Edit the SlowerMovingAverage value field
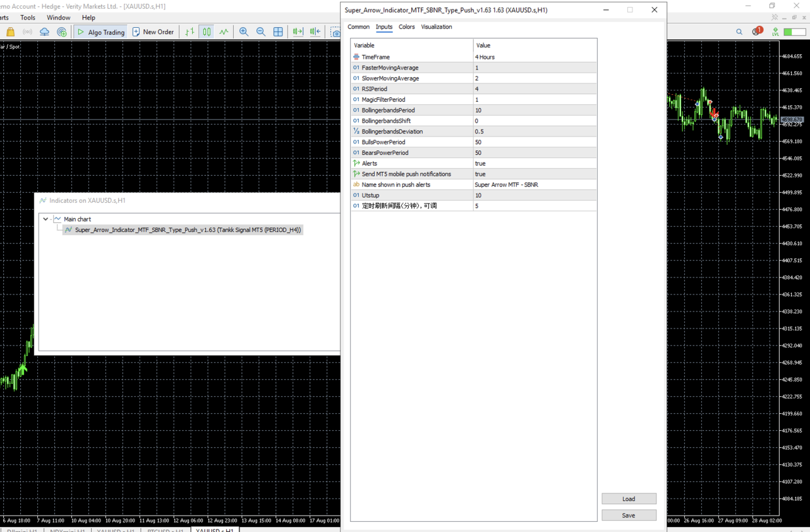The width and height of the screenshot is (810, 532). (x=535, y=78)
